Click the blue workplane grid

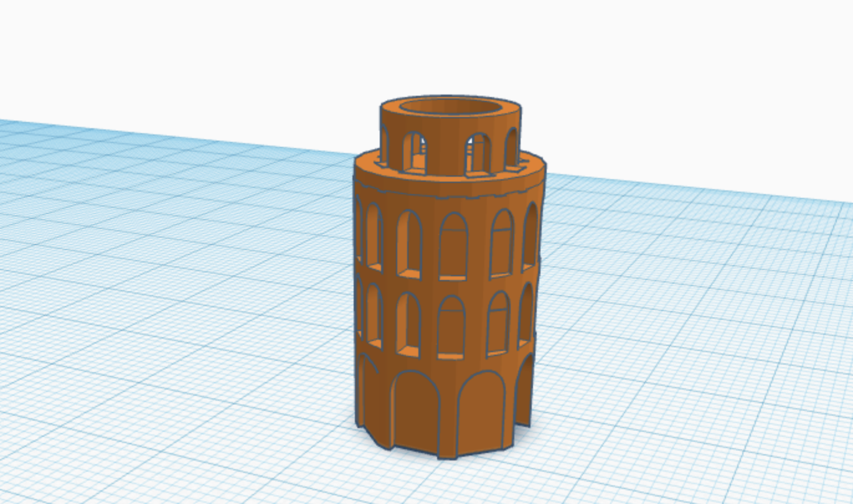point(187,311)
